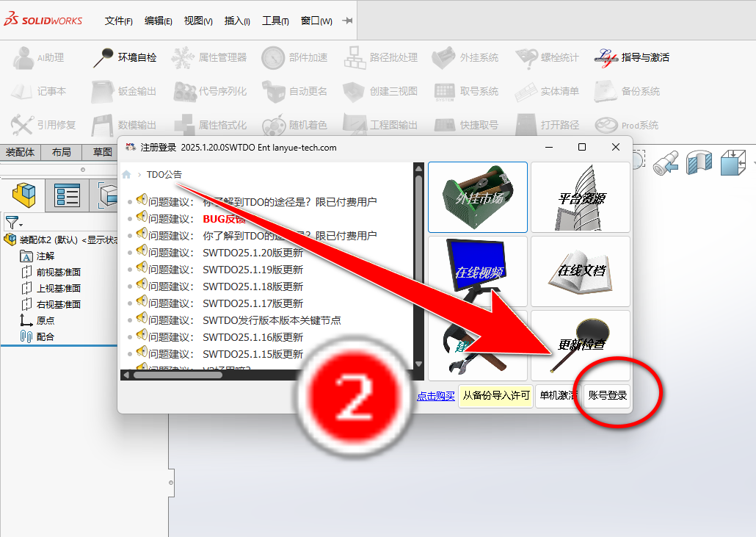Open the 在线文档 book tile
756x537 pixels.
click(581, 270)
